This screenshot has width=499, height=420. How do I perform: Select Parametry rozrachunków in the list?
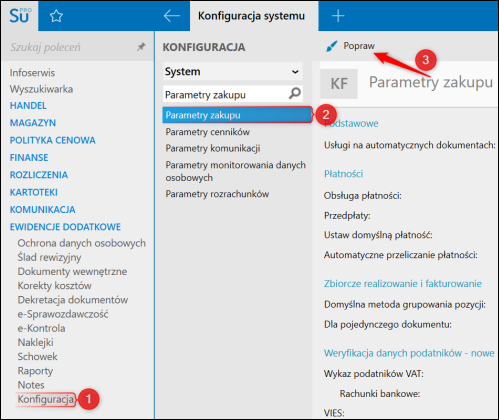click(217, 194)
